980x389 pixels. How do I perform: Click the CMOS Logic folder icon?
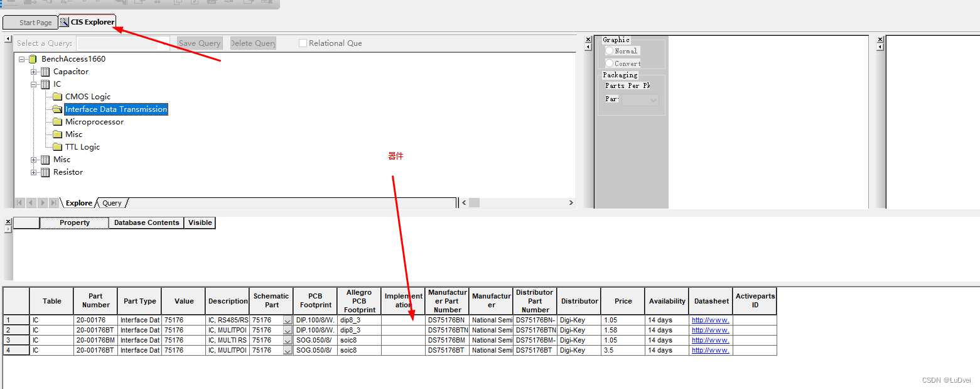point(57,97)
